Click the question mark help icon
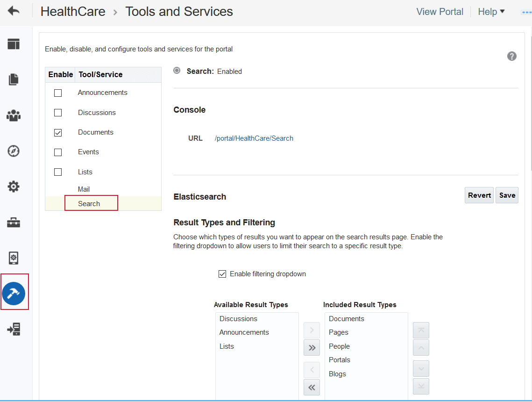The width and height of the screenshot is (532, 402). tap(511, 56)
